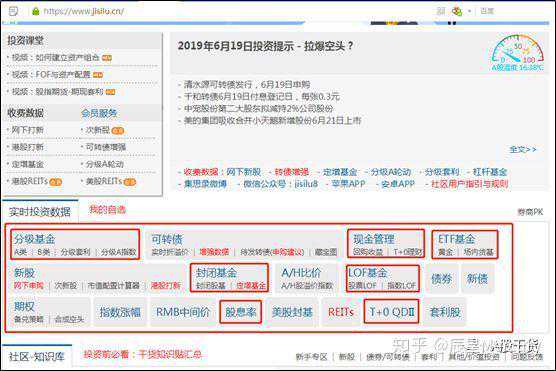Open 分级A轮动 under 会员服务
The height and width of the screenshot is (371, 556).
105,164
